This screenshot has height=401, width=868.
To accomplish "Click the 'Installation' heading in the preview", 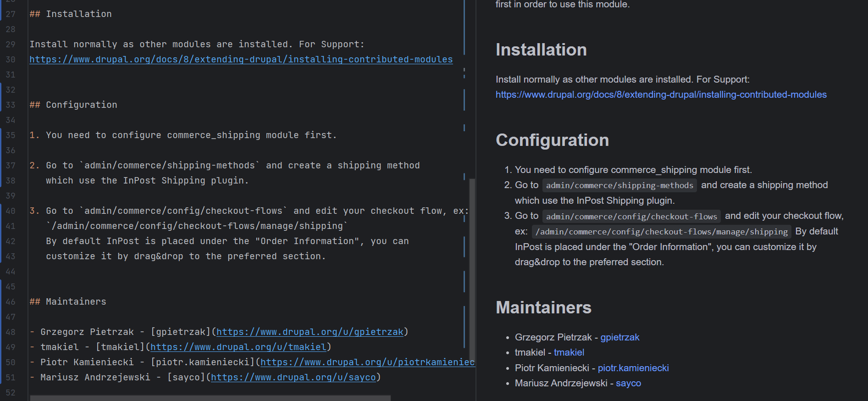I will pos(541,50).
